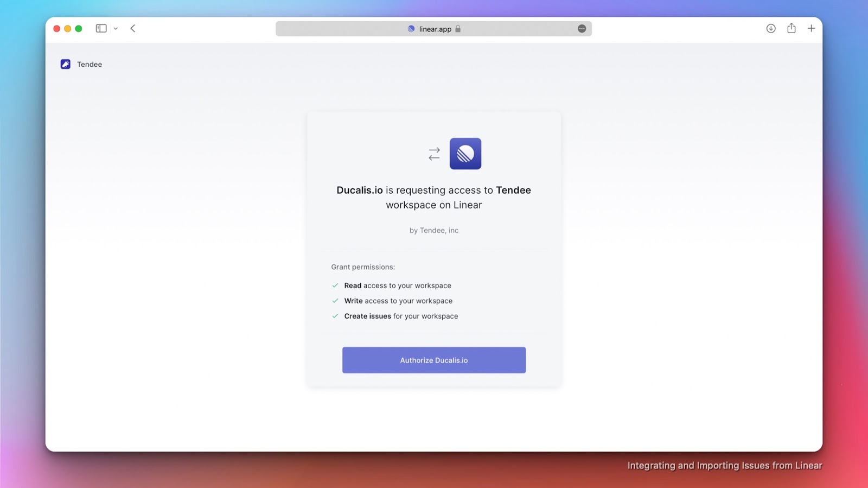Open a new tab with plus icon
The width and height of the screenshot is (868, 488).
(811, 28)
